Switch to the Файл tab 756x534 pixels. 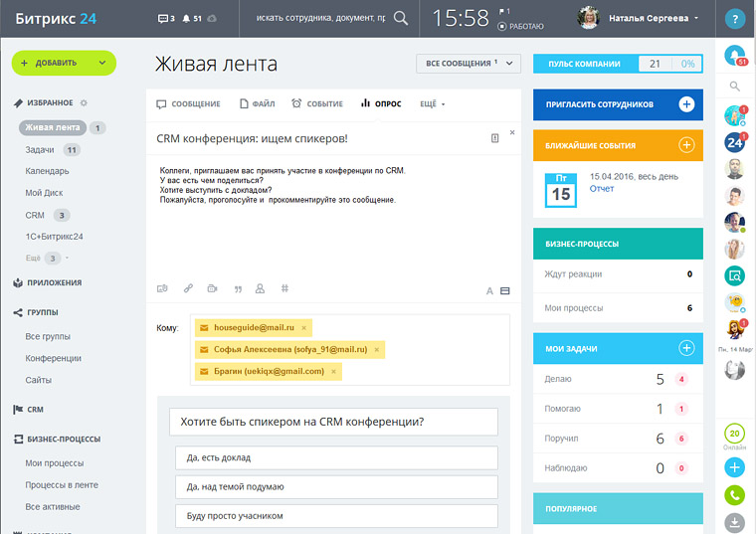pyautogui.click(x=258, y=104)
